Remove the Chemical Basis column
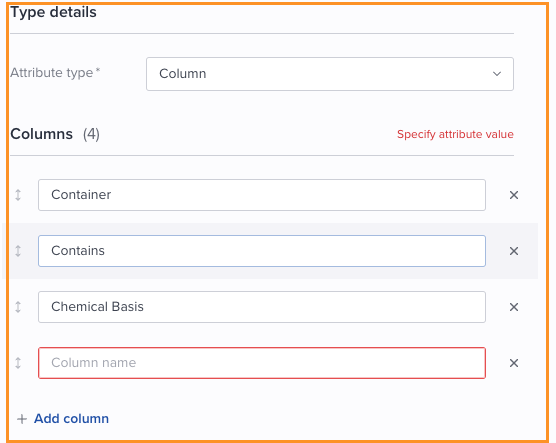This screenshot has height=443, width=556. 514,307
